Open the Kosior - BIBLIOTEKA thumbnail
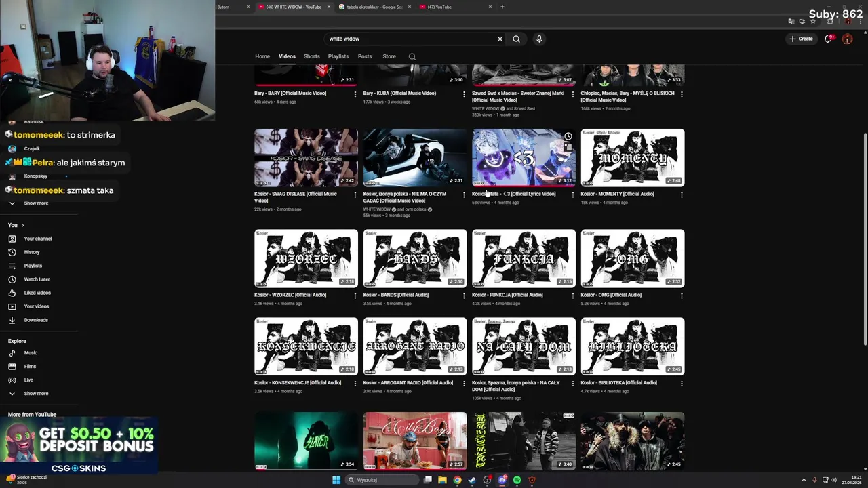Viewport: 868px width, 488px height. [633, 346]
